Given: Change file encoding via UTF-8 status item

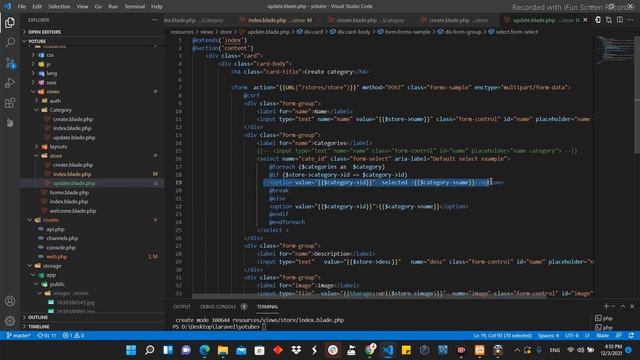Looking at the screenshot, I should click(571, 336).
